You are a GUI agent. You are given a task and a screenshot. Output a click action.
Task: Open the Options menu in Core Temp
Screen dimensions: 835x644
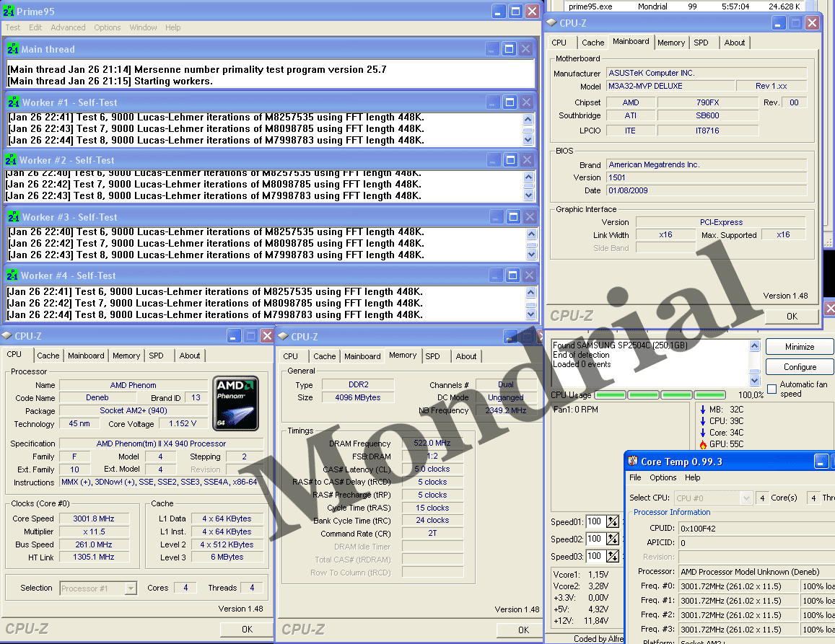663,477
